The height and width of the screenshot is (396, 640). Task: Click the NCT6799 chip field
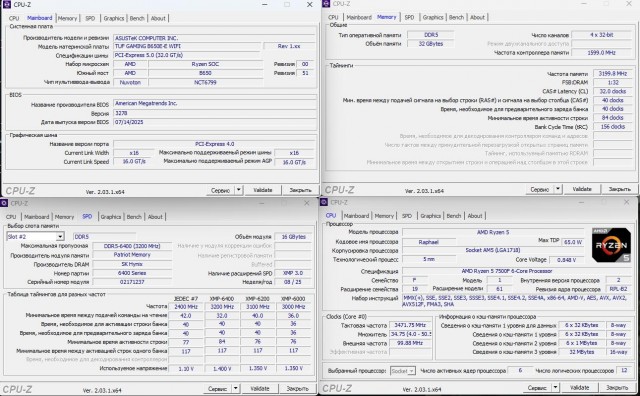tap(205, 82)
